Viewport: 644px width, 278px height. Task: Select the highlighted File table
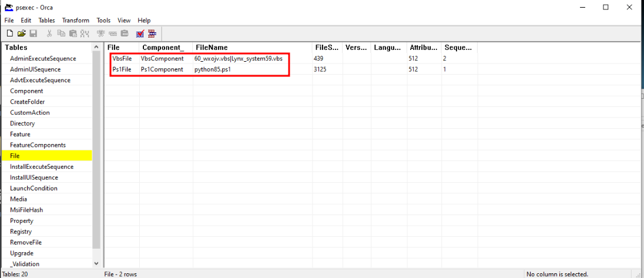[47, 156]
